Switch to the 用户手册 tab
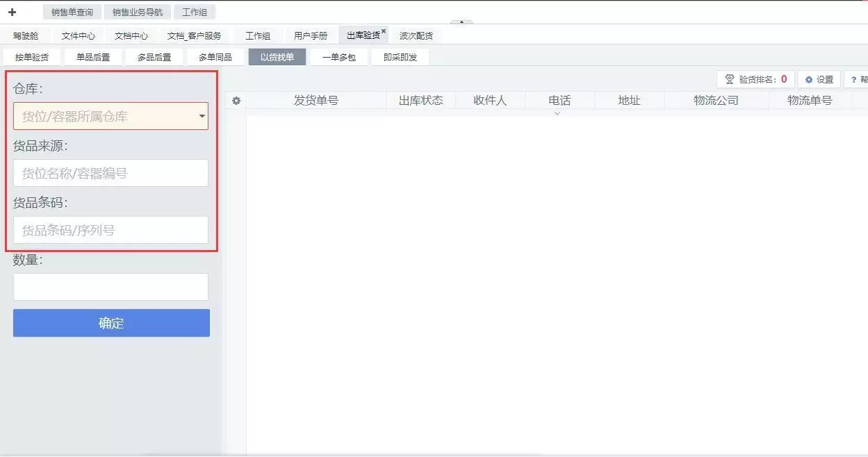The image size is (868, 457). click(311, 35)
